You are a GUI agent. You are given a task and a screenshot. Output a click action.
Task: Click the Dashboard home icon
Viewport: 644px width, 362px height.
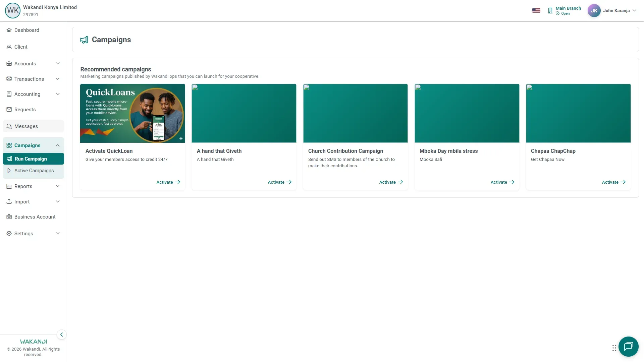[x=9, y=30]
